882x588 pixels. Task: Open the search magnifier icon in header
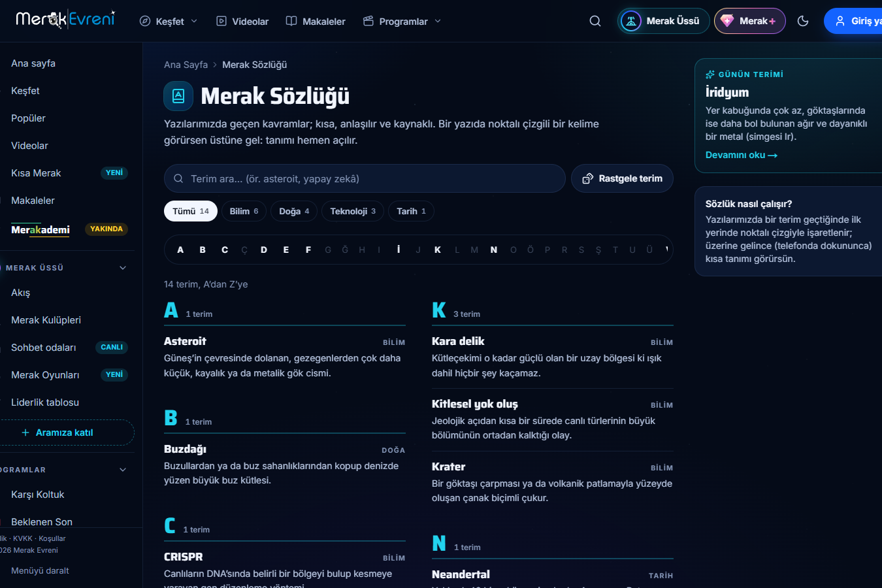tap(595, 21)
